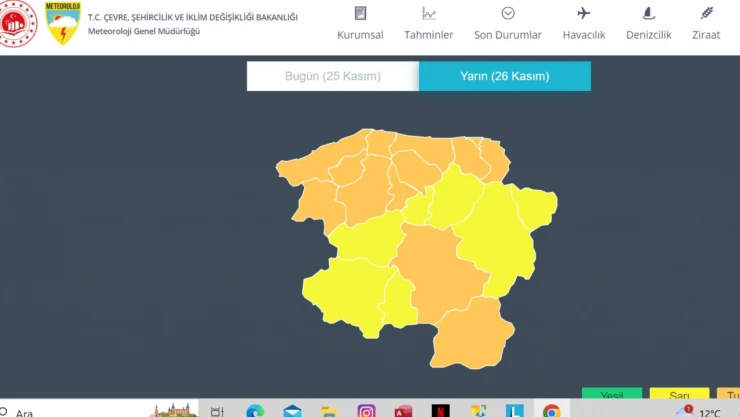This screenshot has height=417, width=740.
Task: Click the castle search highlight image
Action: (173, 409)
